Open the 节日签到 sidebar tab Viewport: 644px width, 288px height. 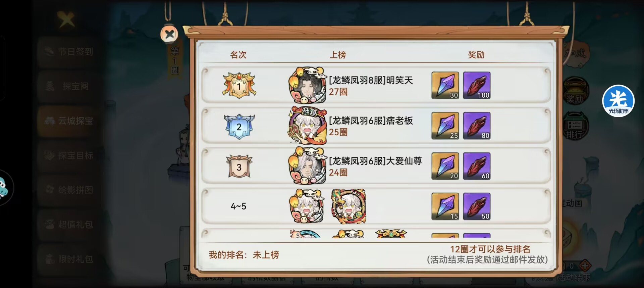[70, 52]
